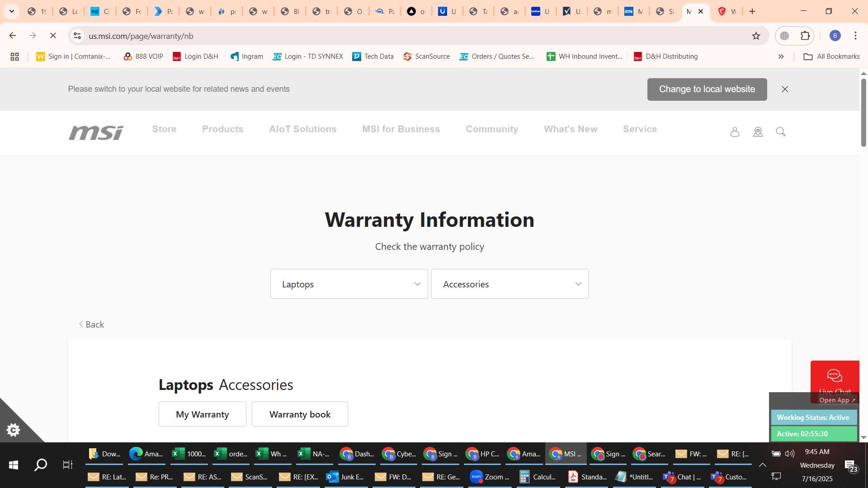Open the 888 VOIP bookmark
The image size is (868, 488).
[143, 56]
